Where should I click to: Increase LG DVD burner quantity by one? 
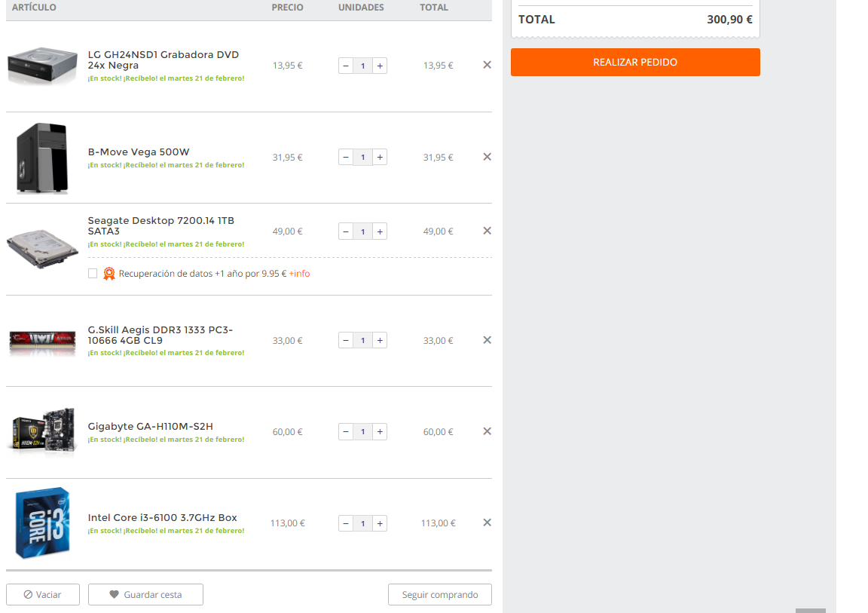coord(380,66)
